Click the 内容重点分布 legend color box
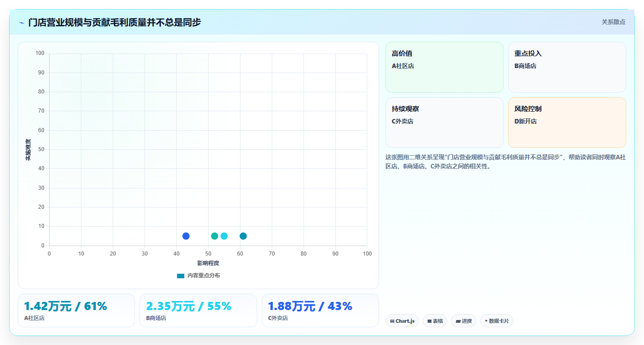 (180, 276)
